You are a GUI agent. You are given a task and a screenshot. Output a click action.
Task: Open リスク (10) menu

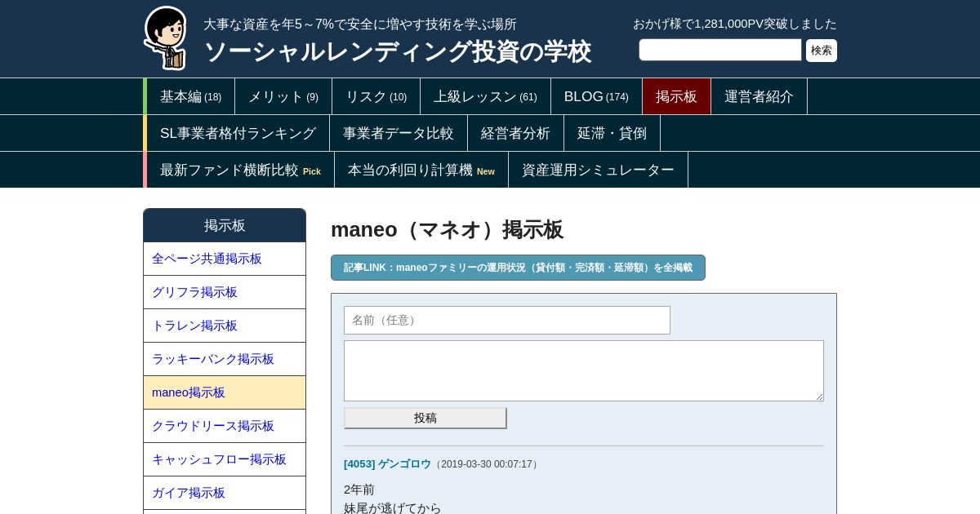click(376, 96)
